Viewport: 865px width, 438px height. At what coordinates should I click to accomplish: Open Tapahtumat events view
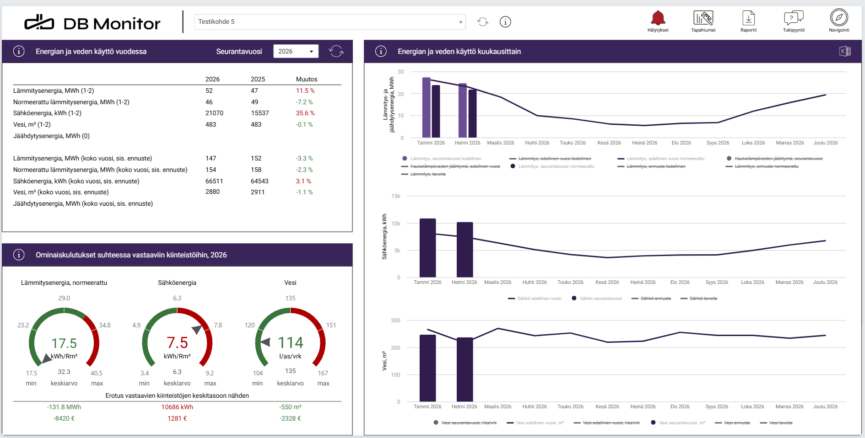tap(703, 18)
